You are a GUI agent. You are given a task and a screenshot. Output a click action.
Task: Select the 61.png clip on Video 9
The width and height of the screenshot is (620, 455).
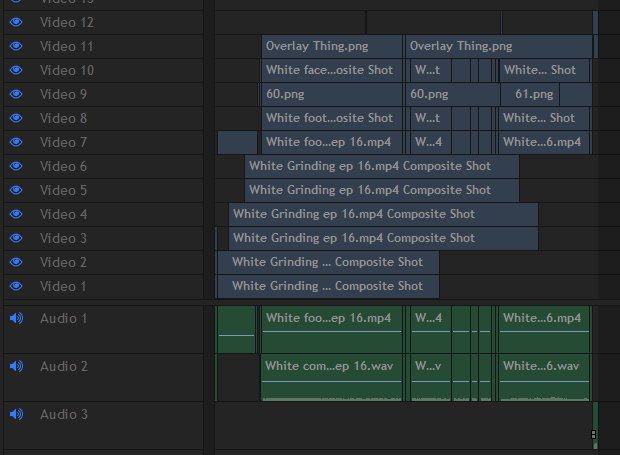[530, 94]
